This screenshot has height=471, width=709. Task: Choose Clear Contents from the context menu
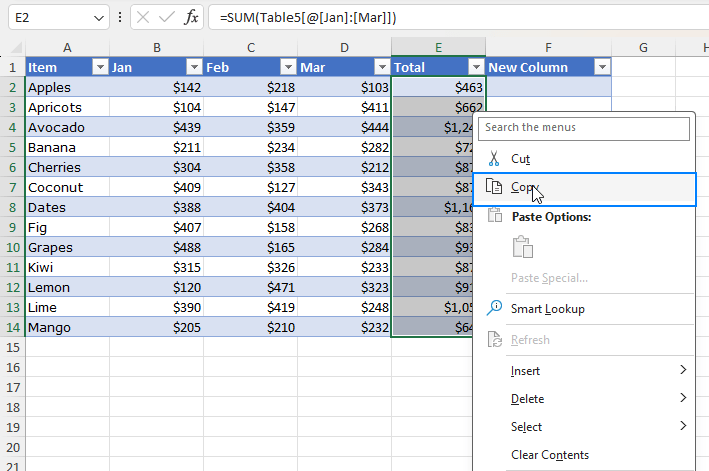tap(584, 455)
